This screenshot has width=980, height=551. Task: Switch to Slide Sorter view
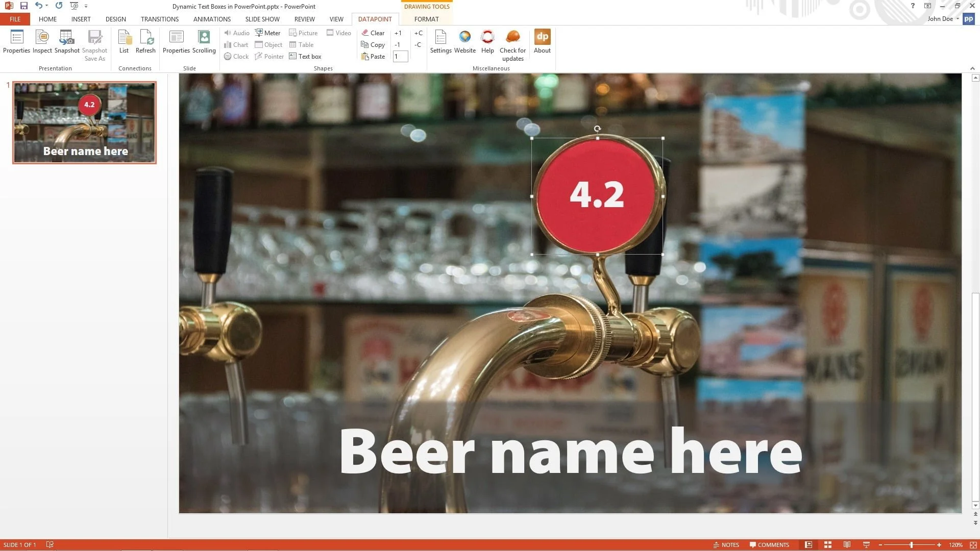coord(827,544)
